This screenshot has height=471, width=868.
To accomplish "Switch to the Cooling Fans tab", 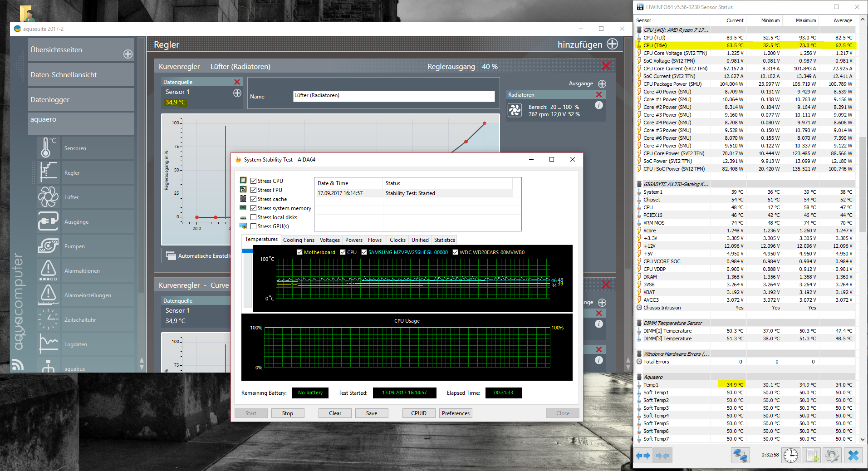I will pyautogui.click(x=299, y=240).
